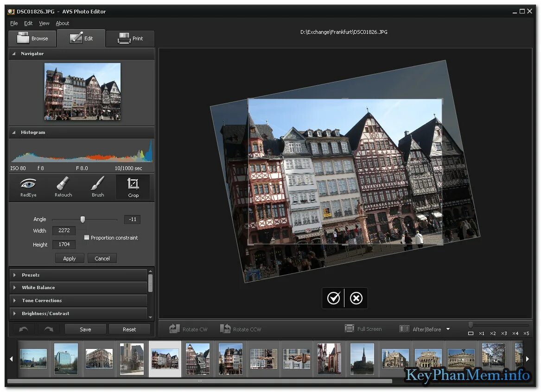
Task: Click the Angle value field
Action: (133, 219)
